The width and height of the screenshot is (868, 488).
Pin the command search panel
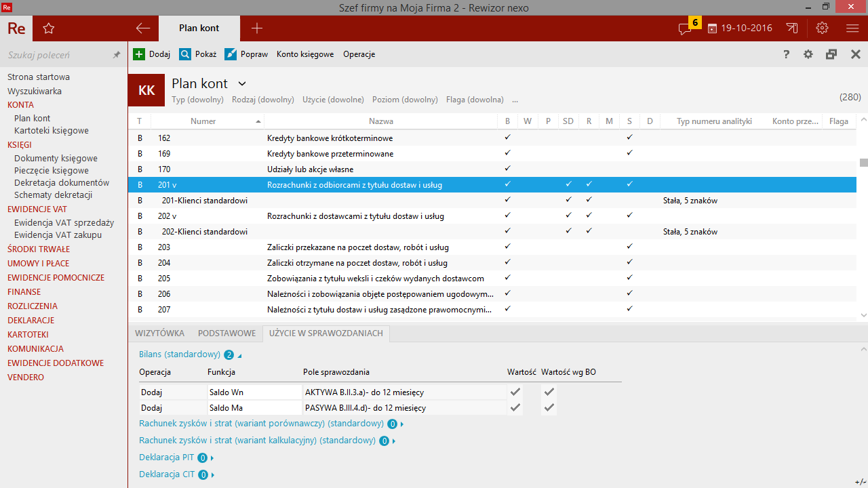(117, 55)
